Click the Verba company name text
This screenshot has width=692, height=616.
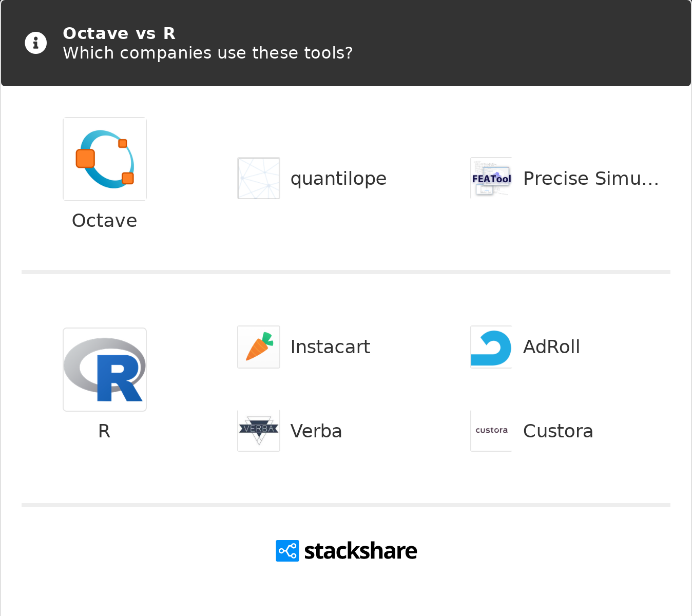(316, 431)
